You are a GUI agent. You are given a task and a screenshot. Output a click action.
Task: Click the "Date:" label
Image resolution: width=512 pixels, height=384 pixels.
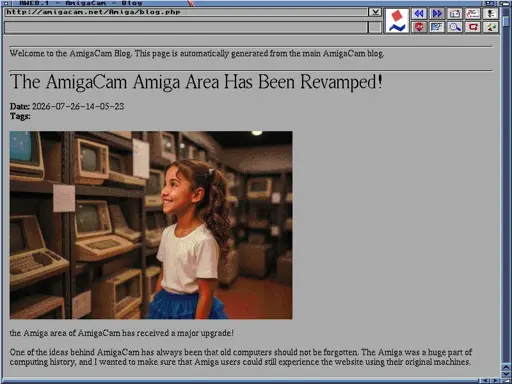[x=20, y=106]
